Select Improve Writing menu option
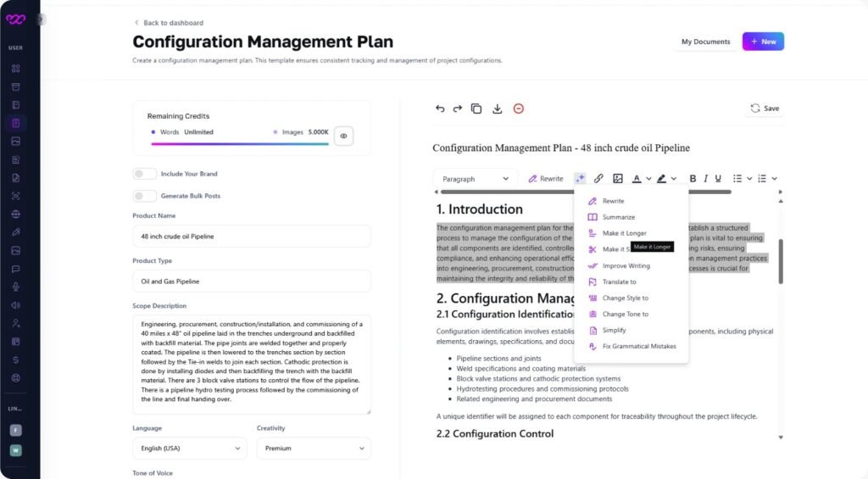Screen dimensions: 868x479 point(631,266)
